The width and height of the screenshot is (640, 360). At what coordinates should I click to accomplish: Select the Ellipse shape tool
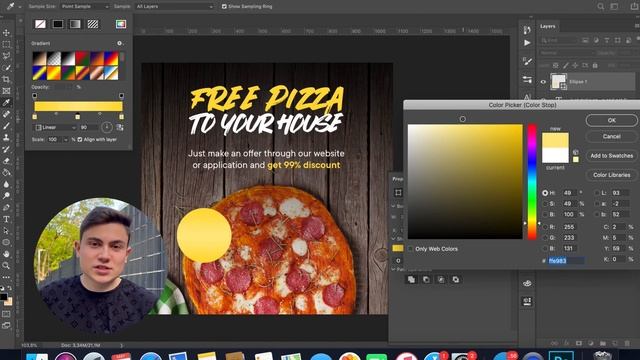(x=6, y=242)
